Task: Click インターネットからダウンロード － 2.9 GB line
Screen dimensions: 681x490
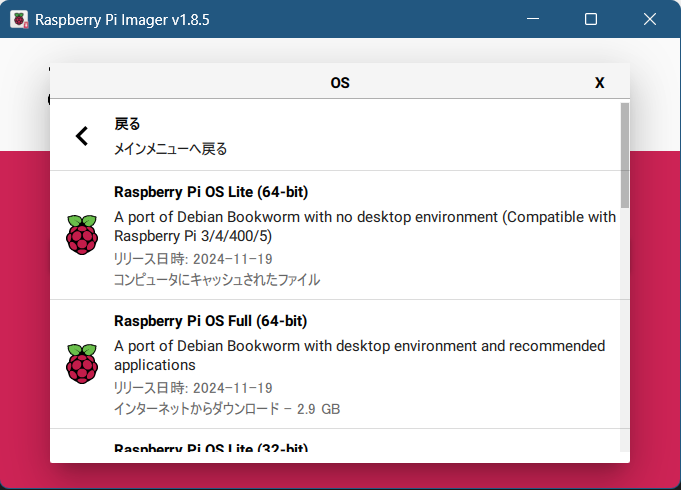Action: pos(227,408)
